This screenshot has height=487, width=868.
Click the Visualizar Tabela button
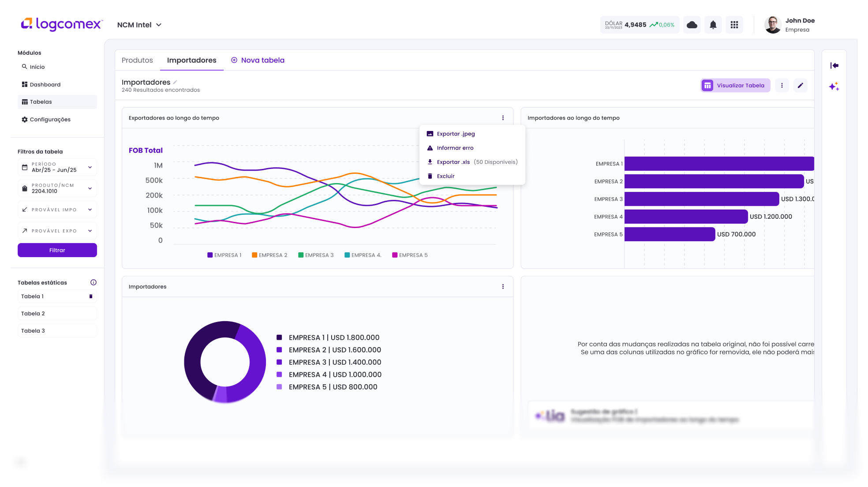[x=735, y=86]
